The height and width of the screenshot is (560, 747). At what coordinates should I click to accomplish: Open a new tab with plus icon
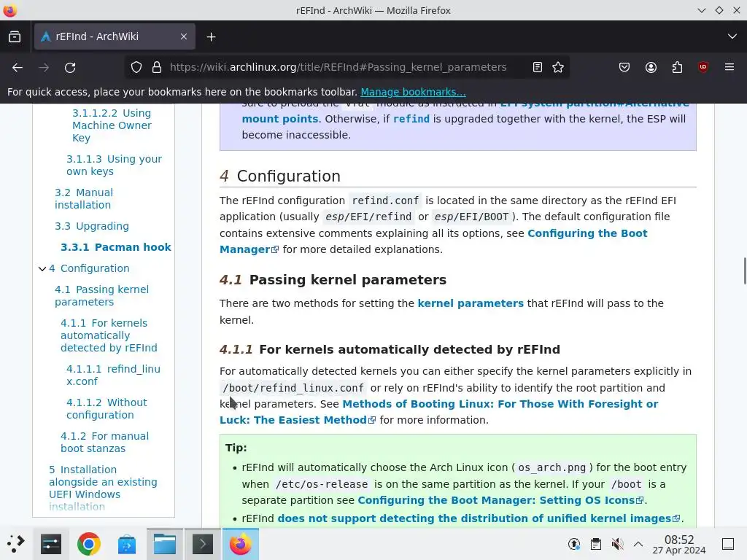point(211,36)
